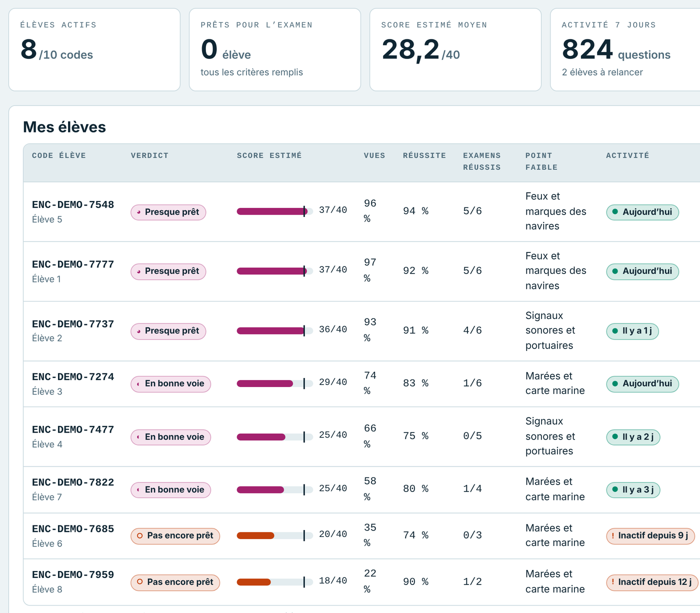Open student code ENC-DEMO-7548

coord(73,204)
